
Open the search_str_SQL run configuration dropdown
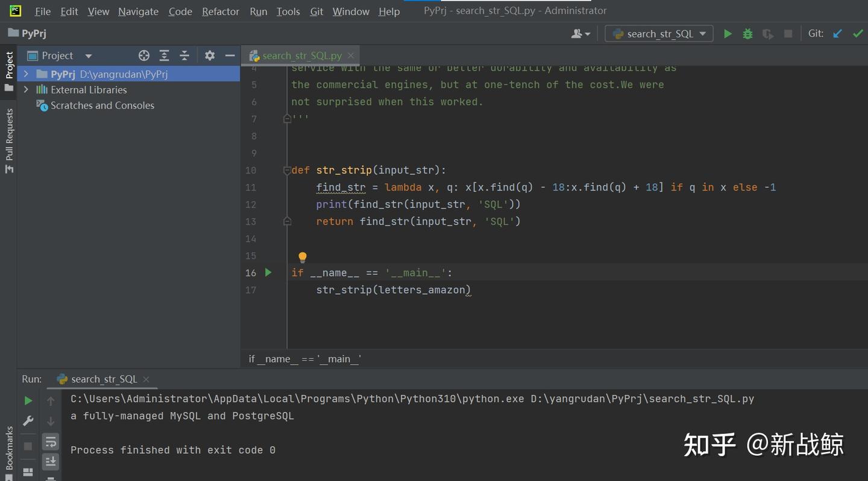pyautogui.click(x=659, y=34)
